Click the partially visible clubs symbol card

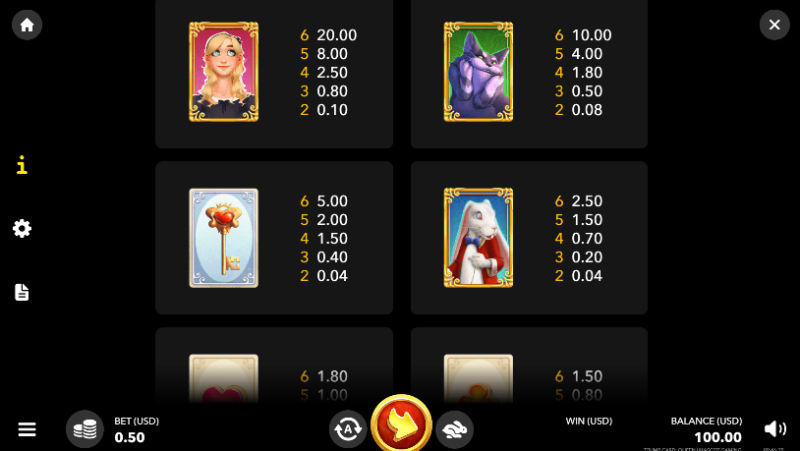click(x=478, y=379)
